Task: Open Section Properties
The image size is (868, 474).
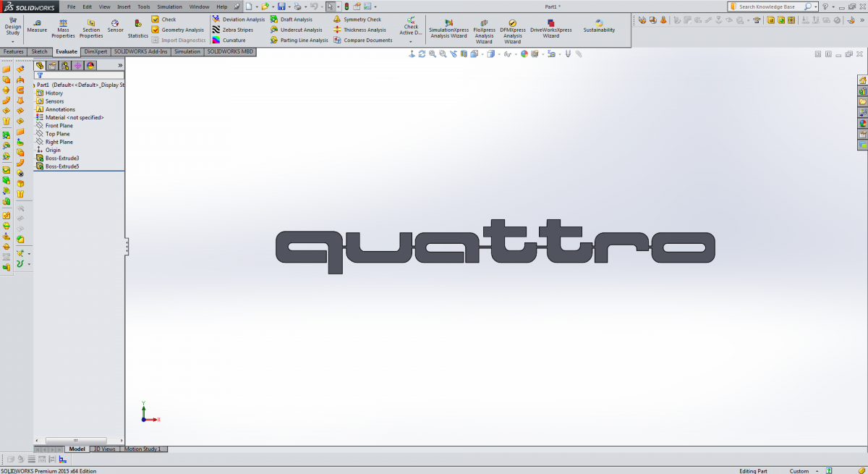Action: (x=91, y=28)
